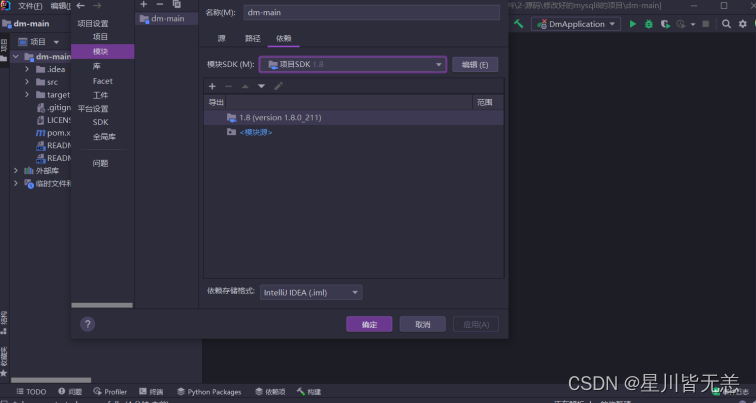Select 依赖 tab
Viewport: 756px width, 403px height.
(x=284, y=39)
